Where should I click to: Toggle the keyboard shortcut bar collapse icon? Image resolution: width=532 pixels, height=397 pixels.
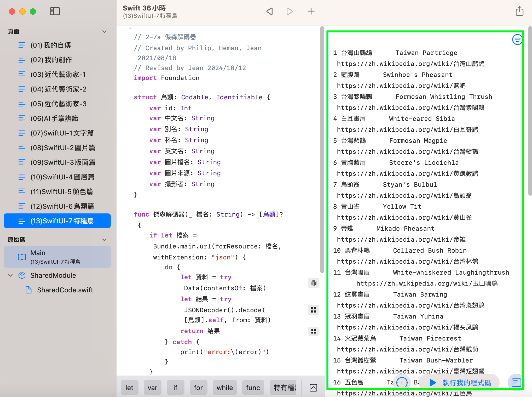point(313,388)
